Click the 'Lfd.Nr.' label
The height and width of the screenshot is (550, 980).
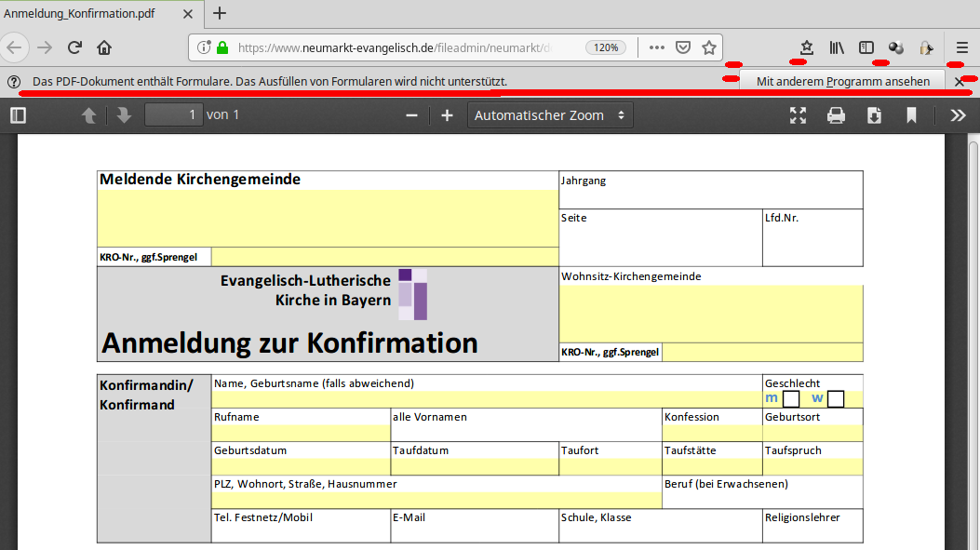point(781,218)
